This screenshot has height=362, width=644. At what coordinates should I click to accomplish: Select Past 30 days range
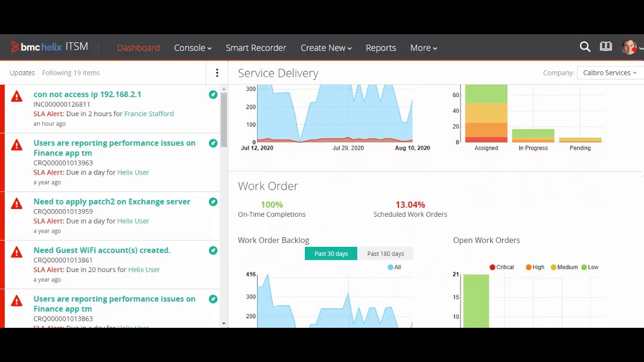point(331,253)
